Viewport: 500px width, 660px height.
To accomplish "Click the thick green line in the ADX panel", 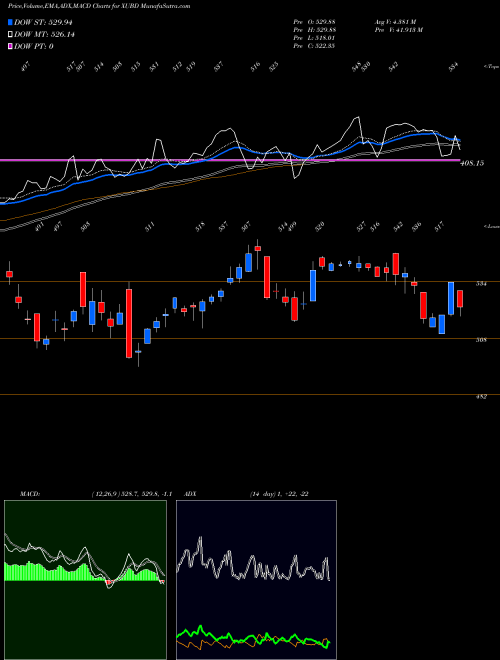I will [253, 636].
